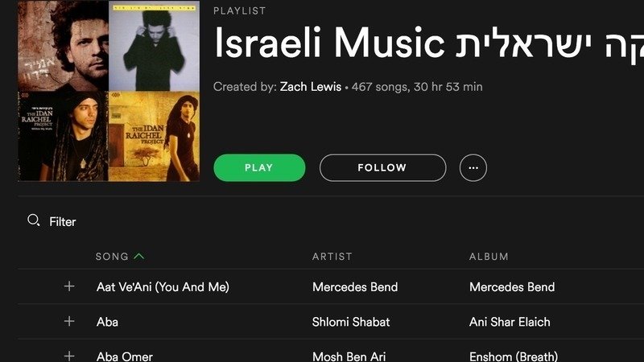Add the song Aba using its plus icon
644x362 pixels.
(x=69, y=321)
